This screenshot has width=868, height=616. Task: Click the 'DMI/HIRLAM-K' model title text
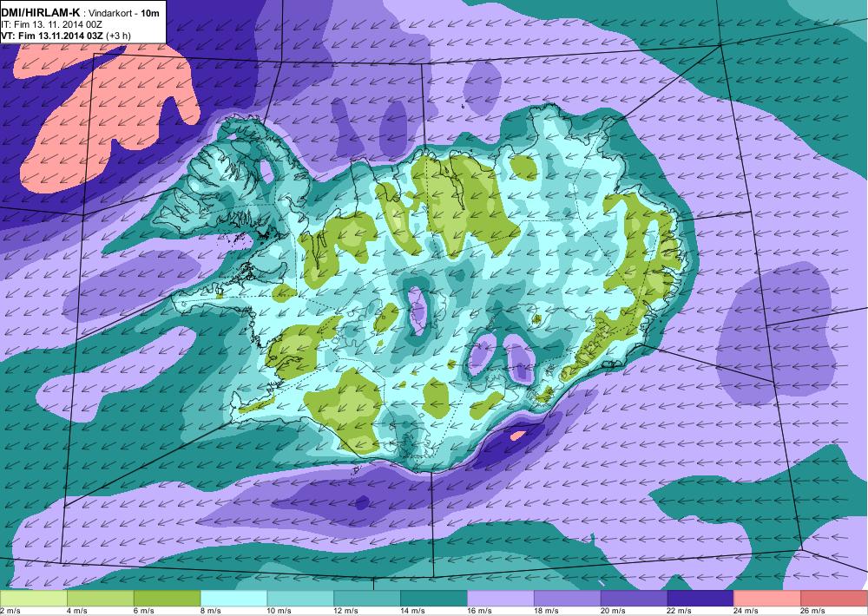(41, 15)
